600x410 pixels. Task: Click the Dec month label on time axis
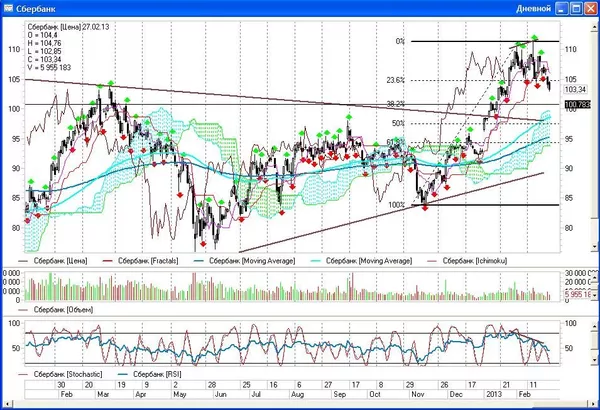(456, 394)
